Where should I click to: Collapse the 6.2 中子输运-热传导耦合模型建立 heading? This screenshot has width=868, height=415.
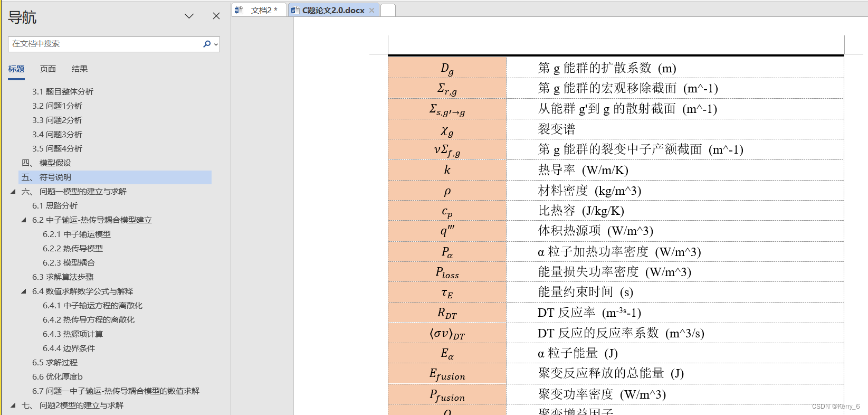24,220
